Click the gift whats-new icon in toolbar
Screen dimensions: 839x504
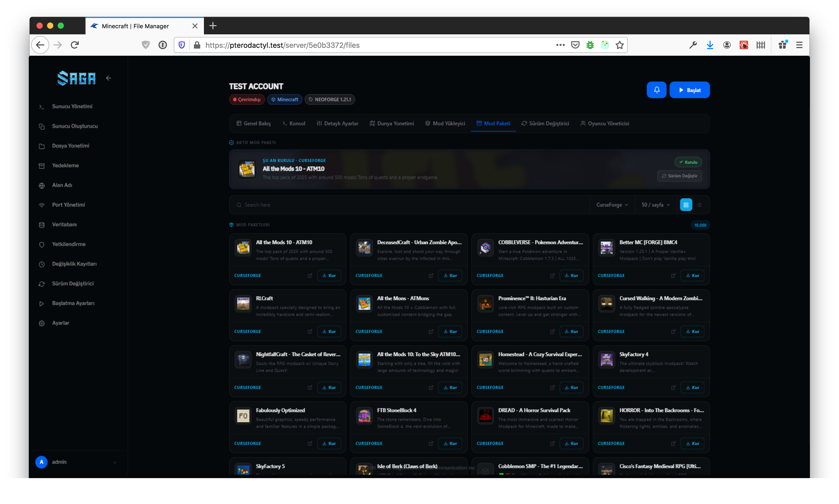click(x=783, y=45)
